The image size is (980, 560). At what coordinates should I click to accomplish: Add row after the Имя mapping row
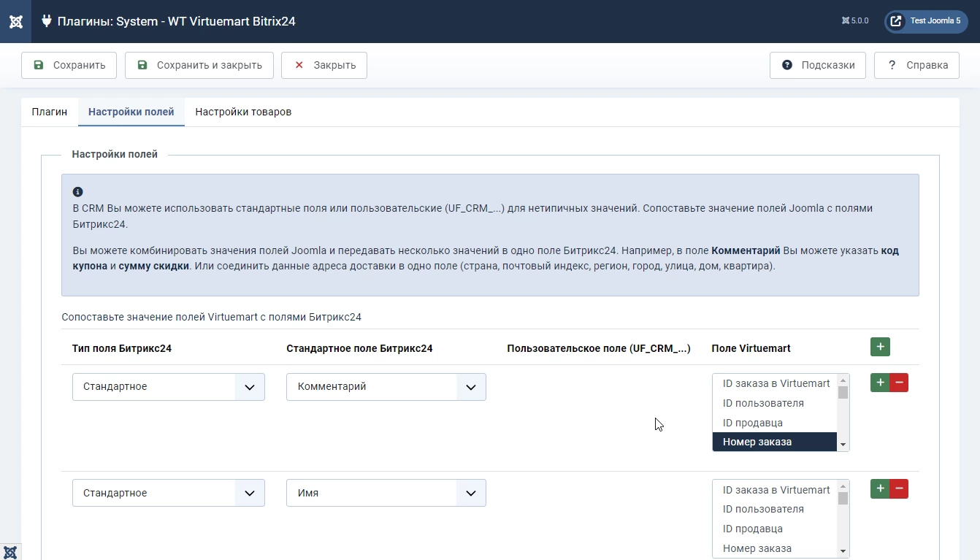(x=880, y=489)
